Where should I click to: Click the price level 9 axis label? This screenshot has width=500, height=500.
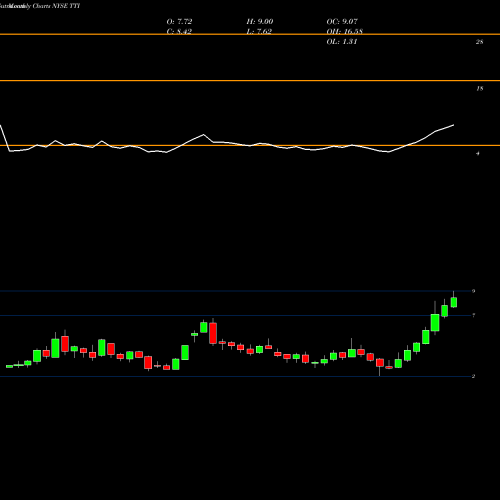click(473, 291)
